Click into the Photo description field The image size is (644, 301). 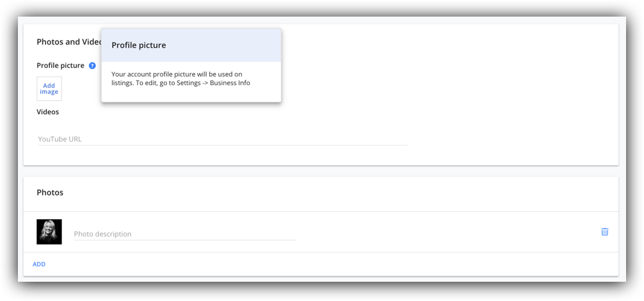(185, 234)
